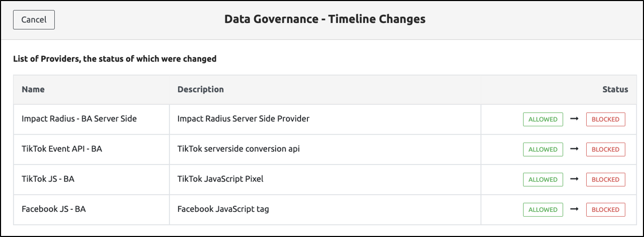Select TikTok Event API - BA name

pyautogui.click(x=62, y=149)
